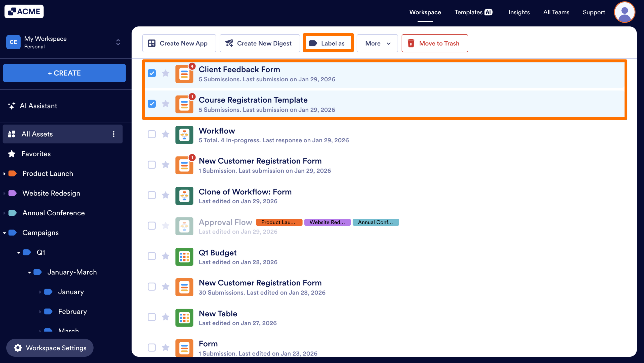This screenshot has width=644, height=363.
Task: Go to the Insights tab
Action: point(519,12)
